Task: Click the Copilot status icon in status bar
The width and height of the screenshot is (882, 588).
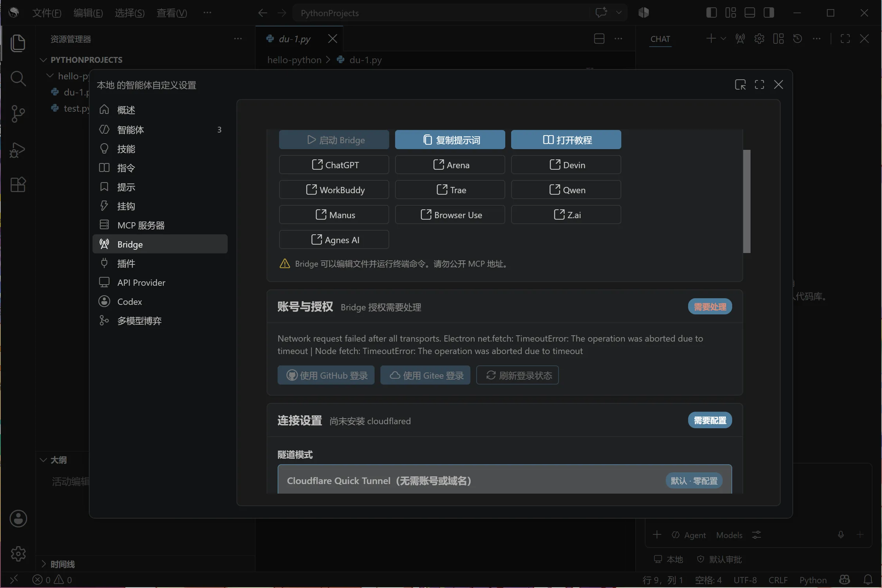Action: coord(845,580)
